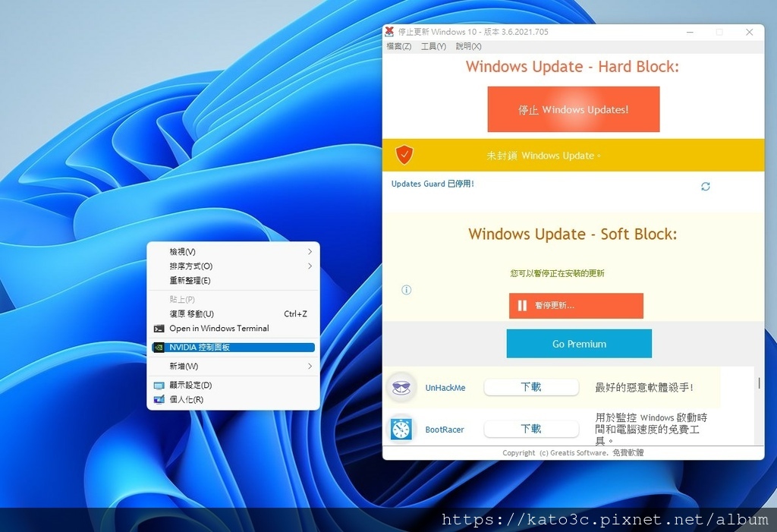Minimize the 停止更新 Windows 10 window
777x532 pixels.
(690, 32)
